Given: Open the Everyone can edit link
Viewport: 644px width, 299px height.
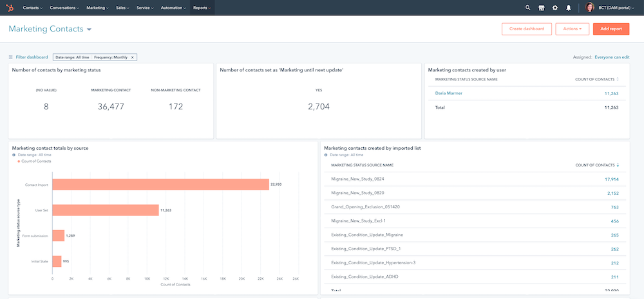Looking at the screenshot, I should tap(612, 57).
